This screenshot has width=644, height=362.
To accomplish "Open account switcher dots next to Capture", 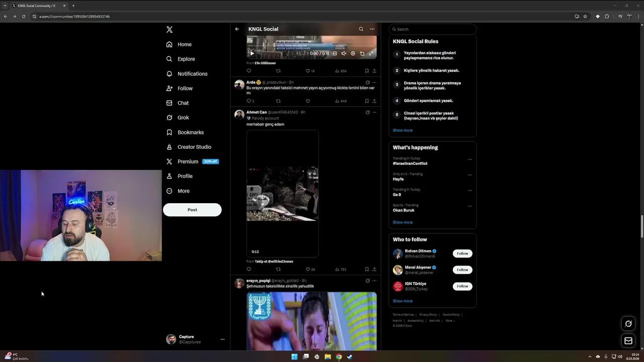I will click(222, 339).
